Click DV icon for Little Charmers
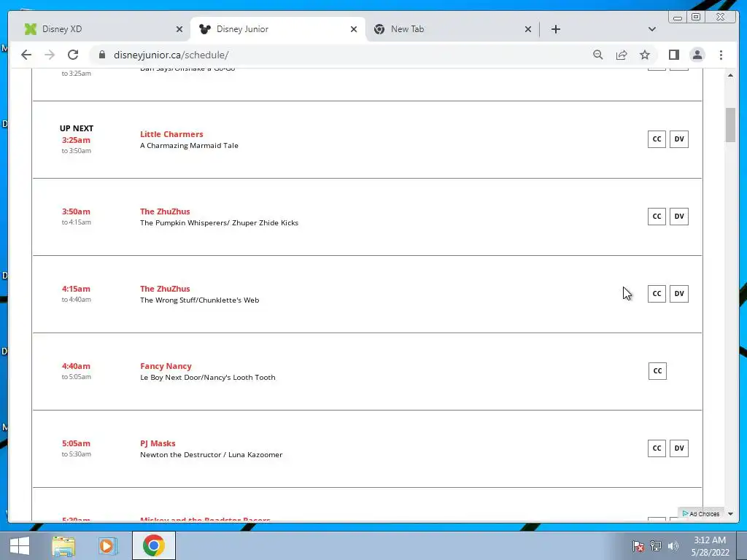747x560 pixels. (x=679, y=139)
